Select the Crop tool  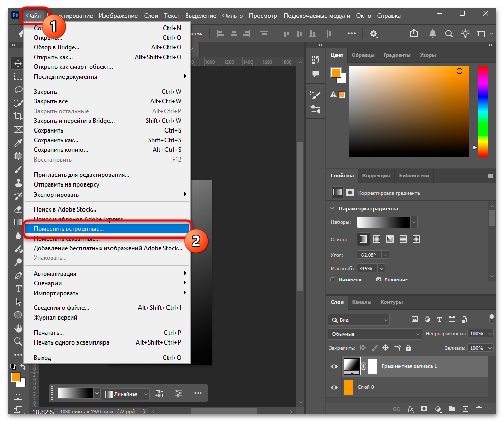pyautogui.click(x=18, y=116)
